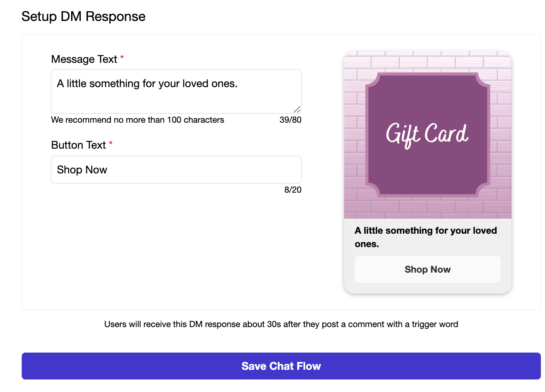The image size is (545, 392).
Task: Click the cursive Gift Card lettering
Action: tap(427, 134)
